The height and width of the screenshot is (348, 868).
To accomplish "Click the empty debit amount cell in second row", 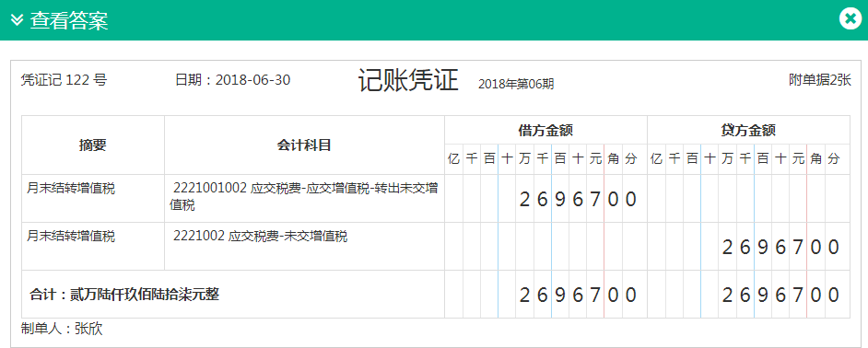I will 545,247.
